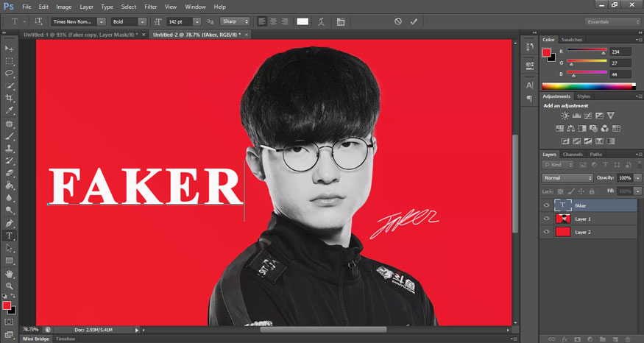
Task: Open anti-aliasing dropdown Sharp
Action: pyautogui.click(x=235, y=21)
